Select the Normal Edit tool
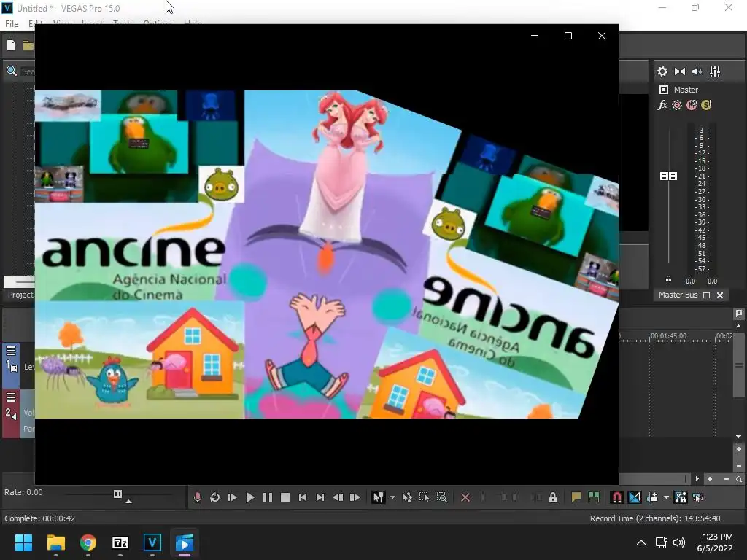The width and height of the screenshot is (747, 560). [x=379, y=497]
